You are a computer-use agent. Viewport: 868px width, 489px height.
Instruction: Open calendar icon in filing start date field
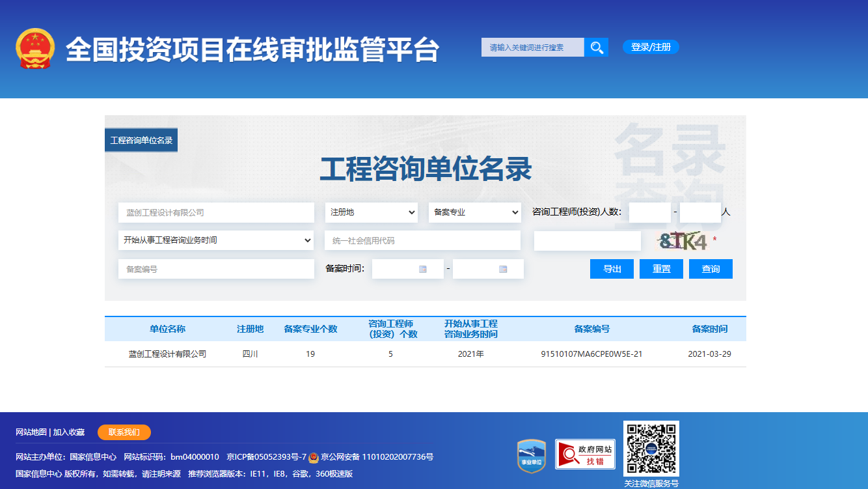(x=423, y=269)
